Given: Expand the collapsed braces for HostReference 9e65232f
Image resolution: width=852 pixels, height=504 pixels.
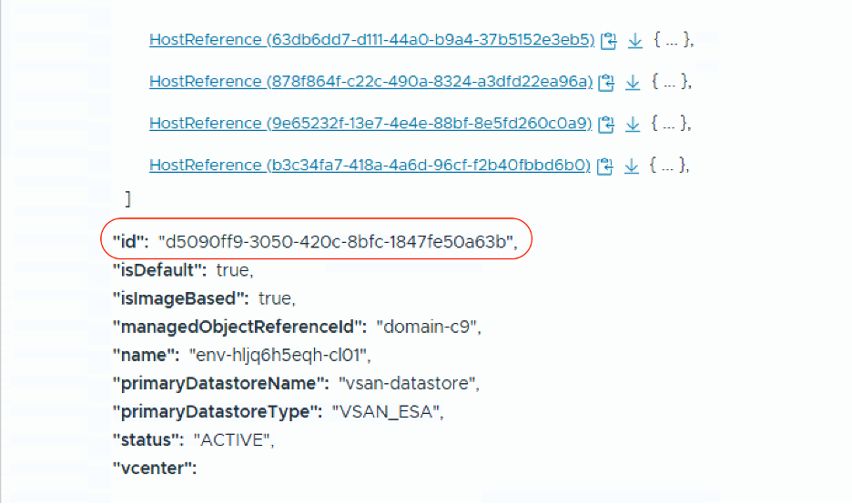Looking at the screenshot, I should (x=667, y=124).
